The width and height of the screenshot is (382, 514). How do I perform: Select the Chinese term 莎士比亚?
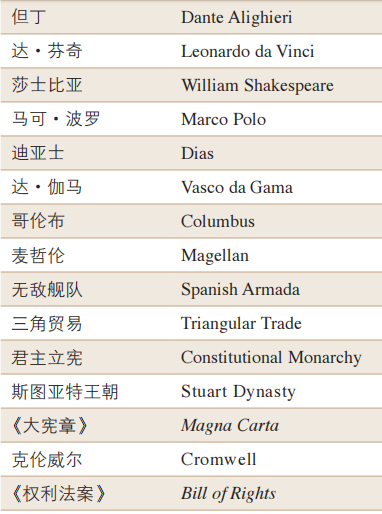[47, 86]
